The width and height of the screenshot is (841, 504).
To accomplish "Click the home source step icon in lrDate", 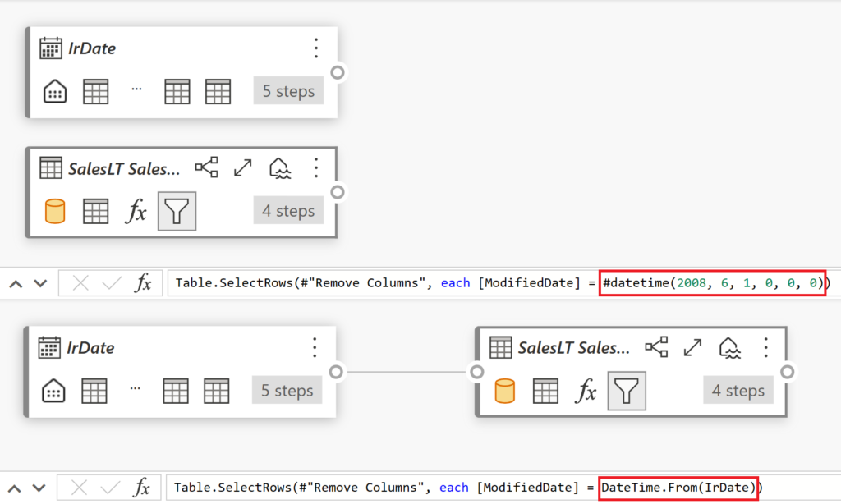I will click(54, 91).
